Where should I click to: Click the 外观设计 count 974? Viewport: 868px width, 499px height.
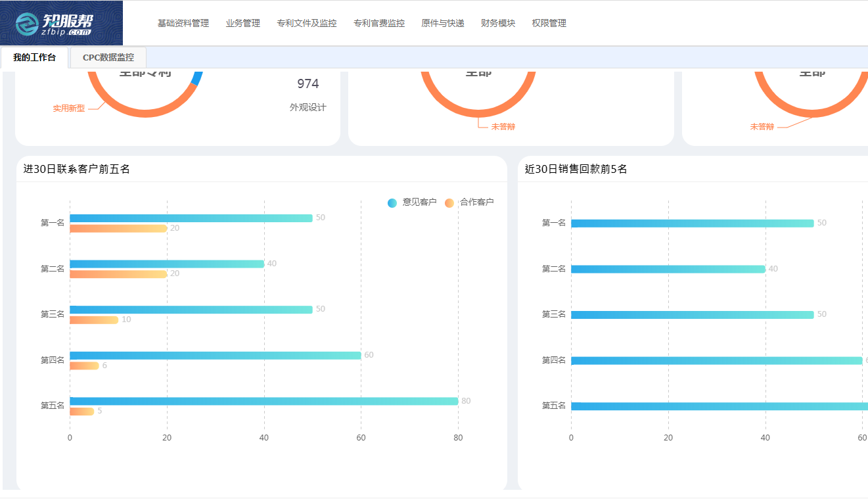click(x=308, y=84)
